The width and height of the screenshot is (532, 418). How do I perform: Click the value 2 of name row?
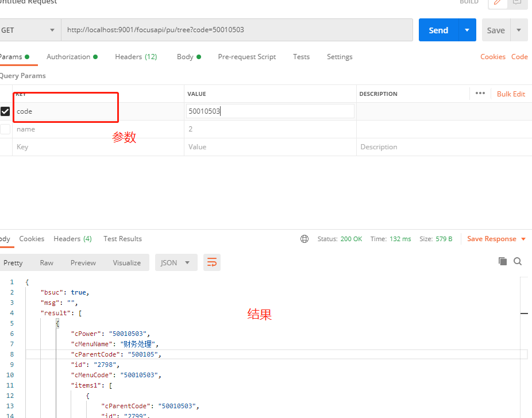270,129
